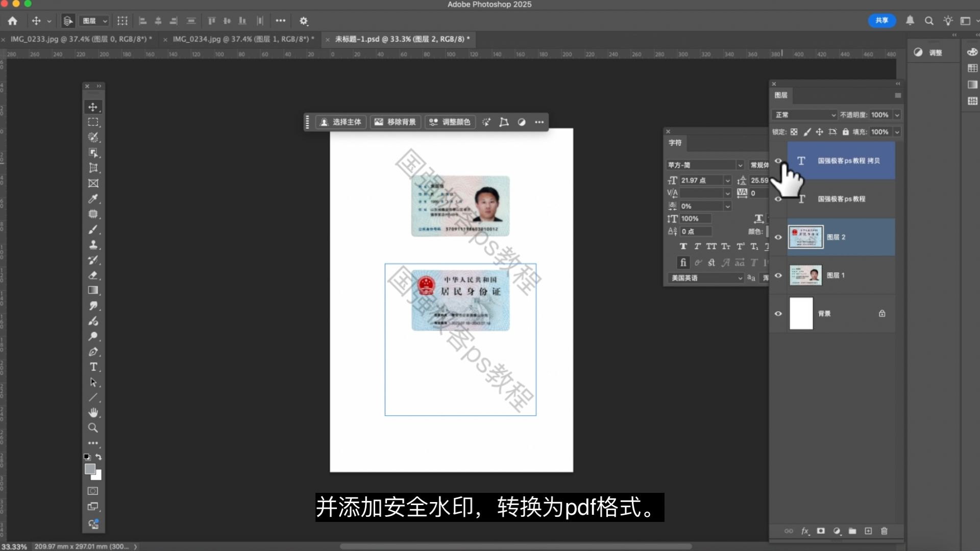Select the Path Selection tool
The width and height of the screenshot is (980, 551).
click(x=93, y=382)
